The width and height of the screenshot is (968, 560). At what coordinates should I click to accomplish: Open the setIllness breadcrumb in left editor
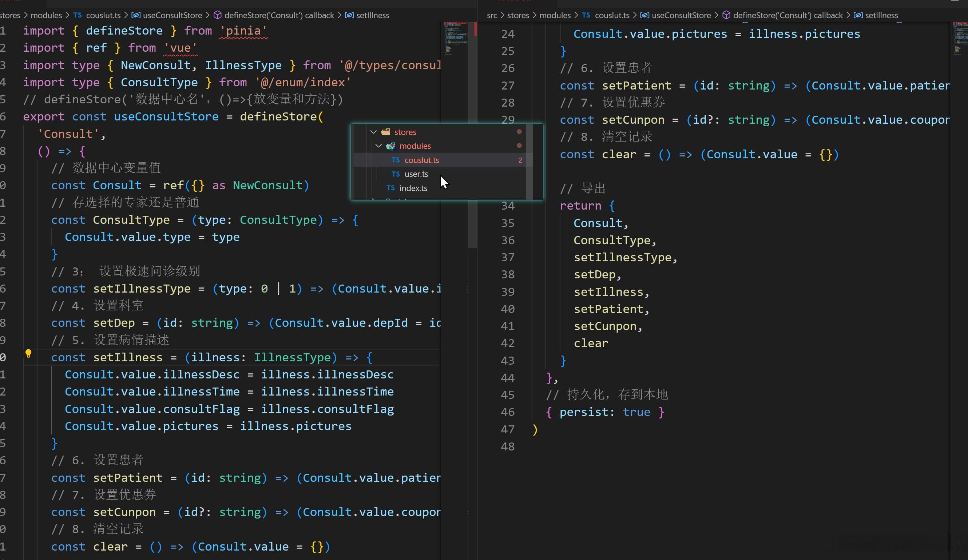373,15
